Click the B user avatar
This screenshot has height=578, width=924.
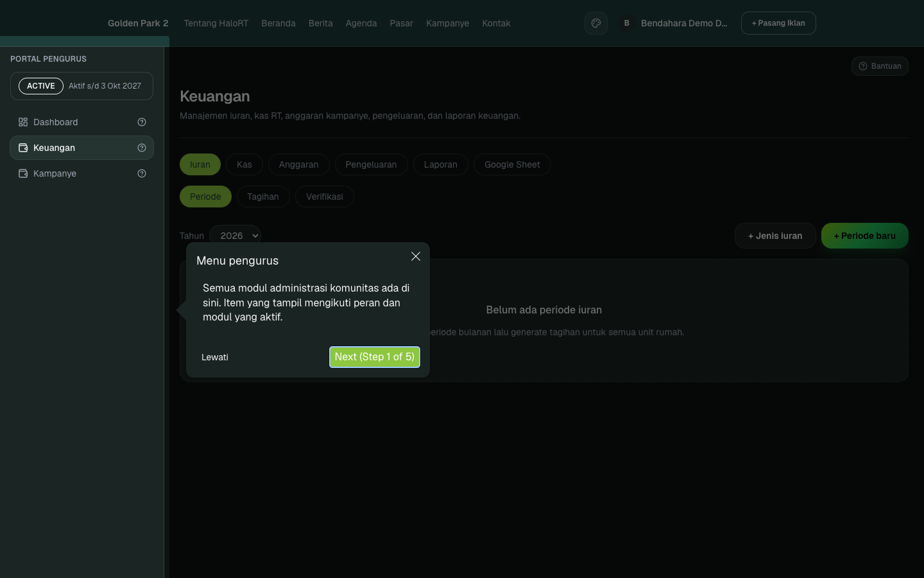[627, 23]
